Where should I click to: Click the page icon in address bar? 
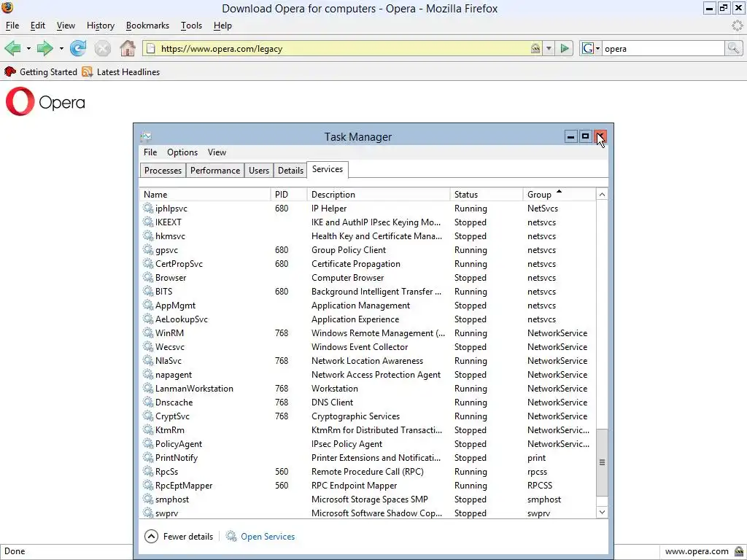150,48
